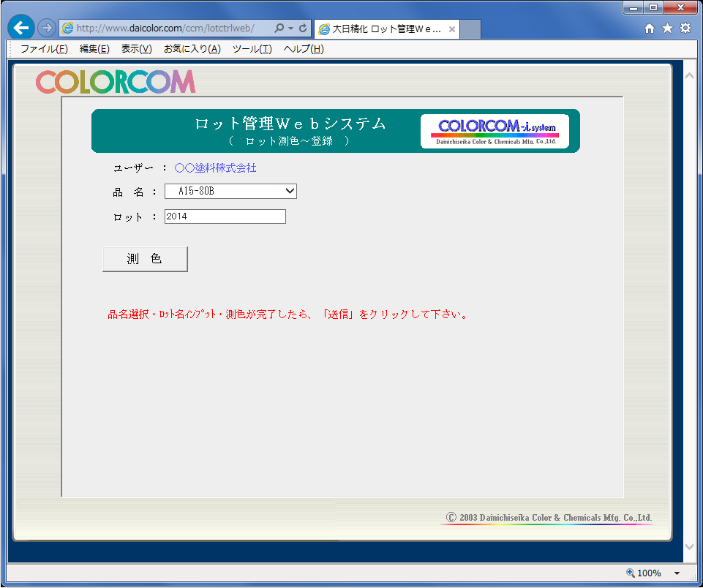Open the address bar dropdown arrow
This screenshot has height=588, width=703.
pos(290,28)
